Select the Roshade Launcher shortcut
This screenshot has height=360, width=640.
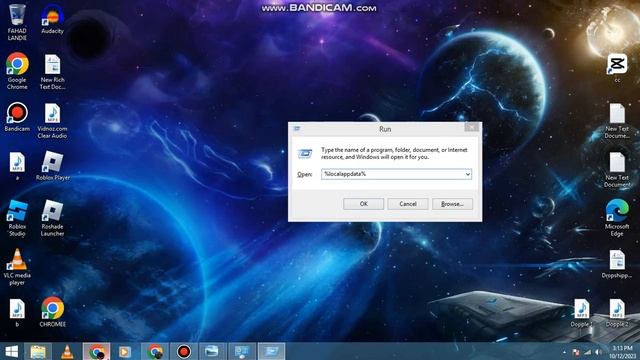(x=52, y=218)
